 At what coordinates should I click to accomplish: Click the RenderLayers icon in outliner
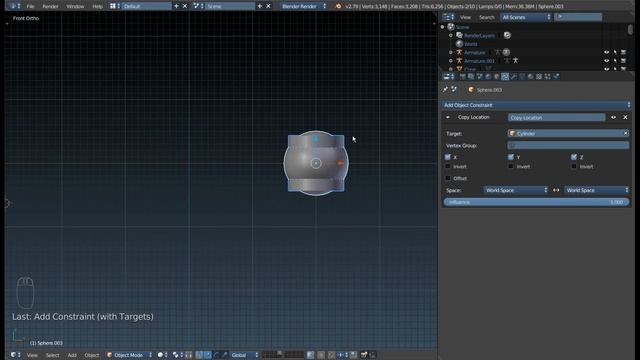point(459,36)
